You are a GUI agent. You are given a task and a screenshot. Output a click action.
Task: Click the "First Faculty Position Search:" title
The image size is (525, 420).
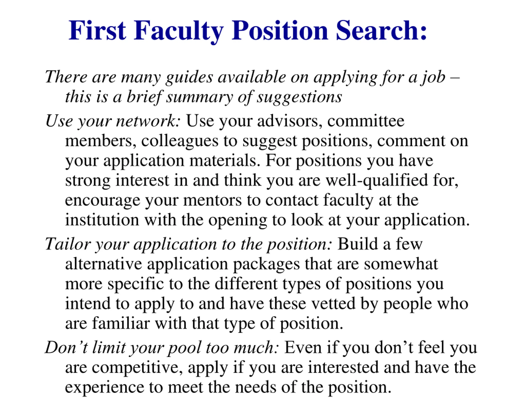pyautogui.click(x=247, y=31)
